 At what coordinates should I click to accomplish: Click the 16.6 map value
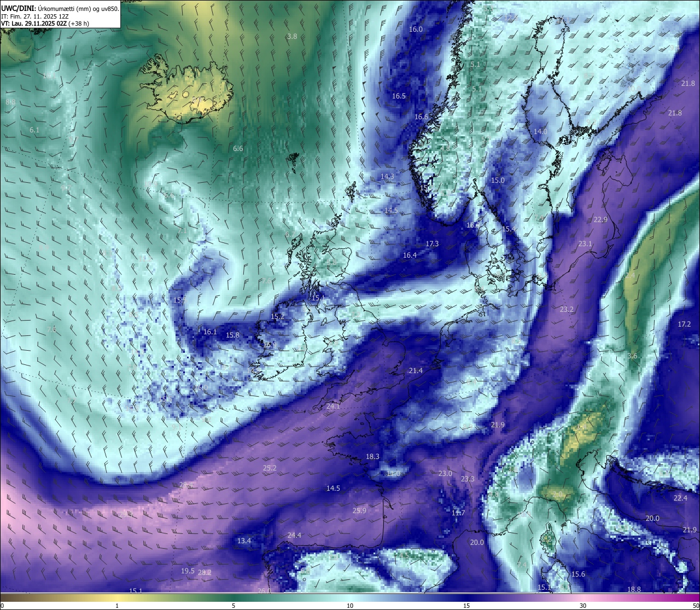[x=421, y=117]
